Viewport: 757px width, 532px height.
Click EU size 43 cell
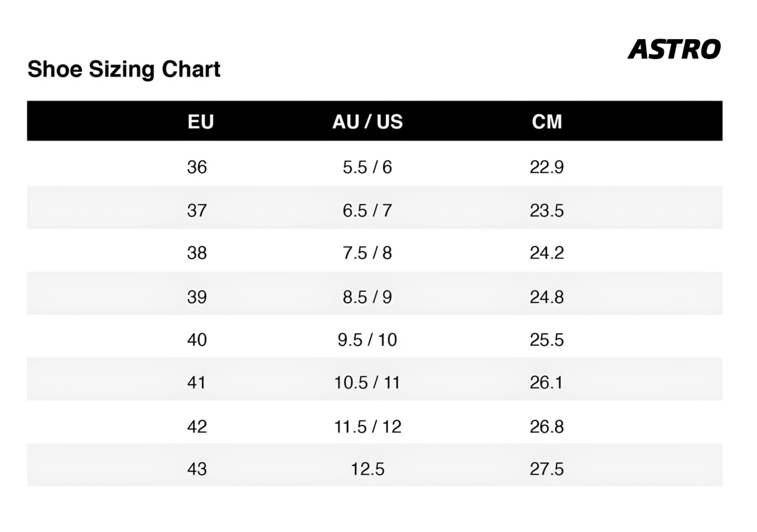pos(197,469)
